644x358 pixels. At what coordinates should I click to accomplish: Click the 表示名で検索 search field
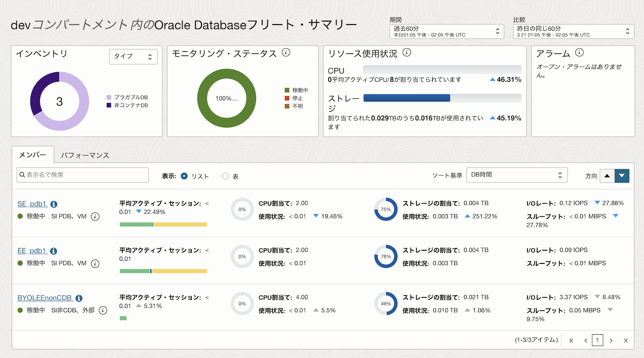83,175
